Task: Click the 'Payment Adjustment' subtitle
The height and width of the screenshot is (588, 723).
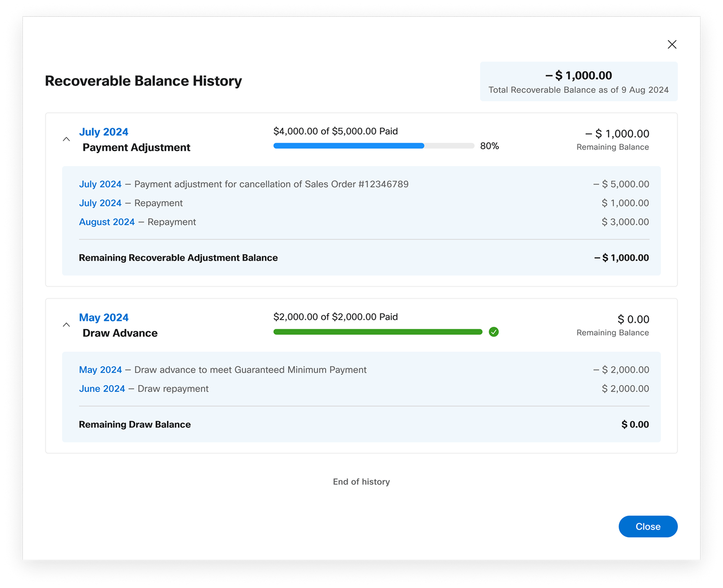Action: coord(136,147)
